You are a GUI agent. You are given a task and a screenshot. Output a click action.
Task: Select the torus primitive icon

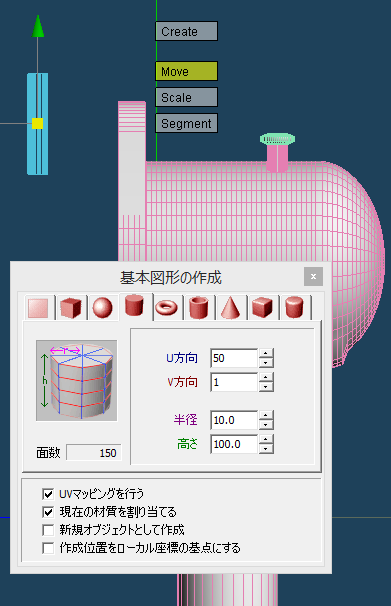click(x=167, y=308)
